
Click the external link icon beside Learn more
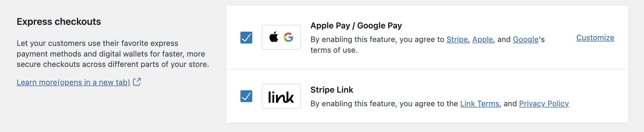pos(137,82)
